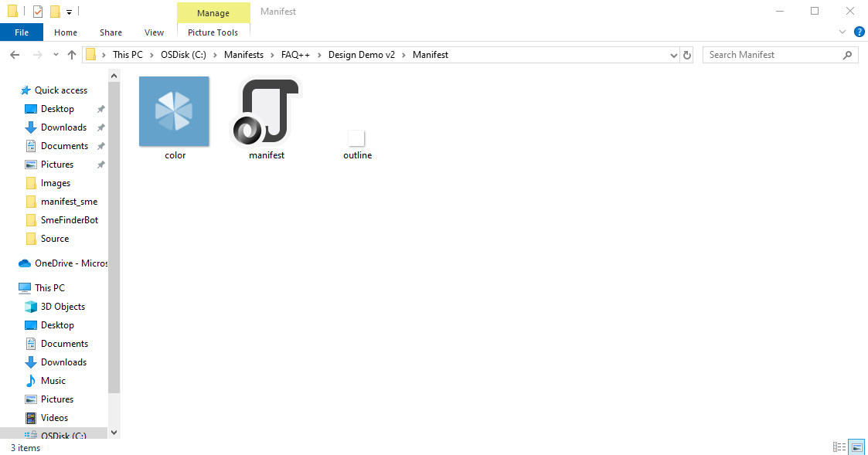This screenshot has width=868, height=455.
Task: Open Videos under This PC
Action: pos(54,418)
